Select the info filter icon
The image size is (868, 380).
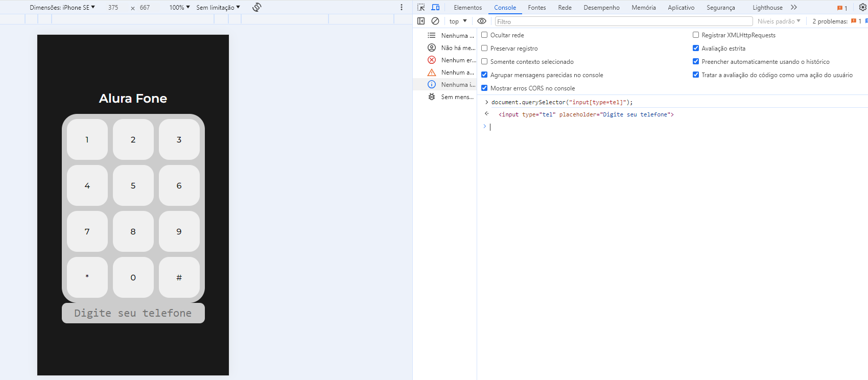pyautogui.click(x=432, y=84)
